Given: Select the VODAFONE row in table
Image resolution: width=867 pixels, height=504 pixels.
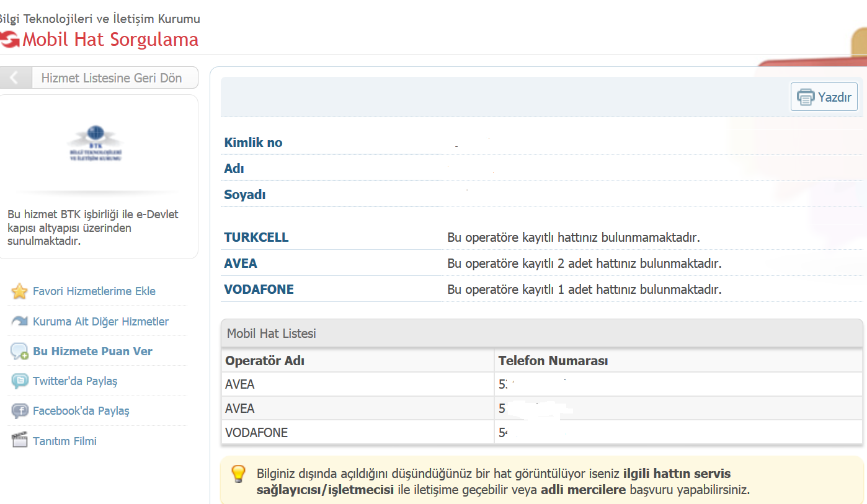Looking at the screenshot, I should click(x=541, y=433).
